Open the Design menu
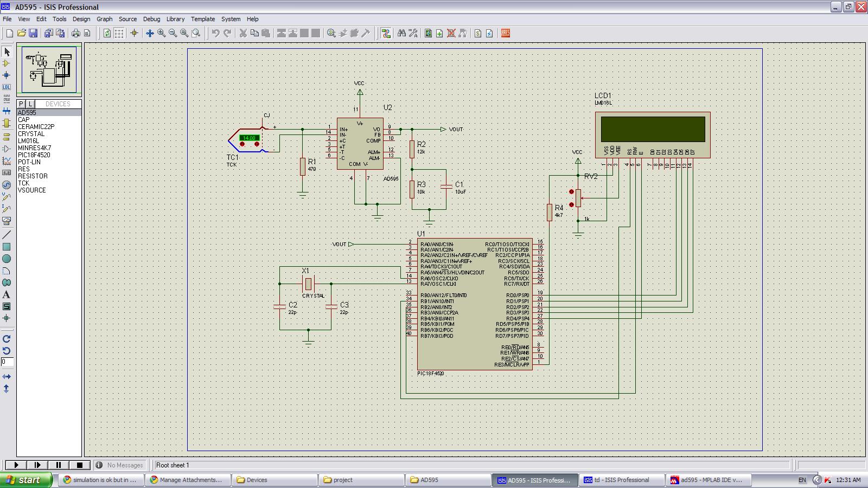 click(x=81, y=19)
